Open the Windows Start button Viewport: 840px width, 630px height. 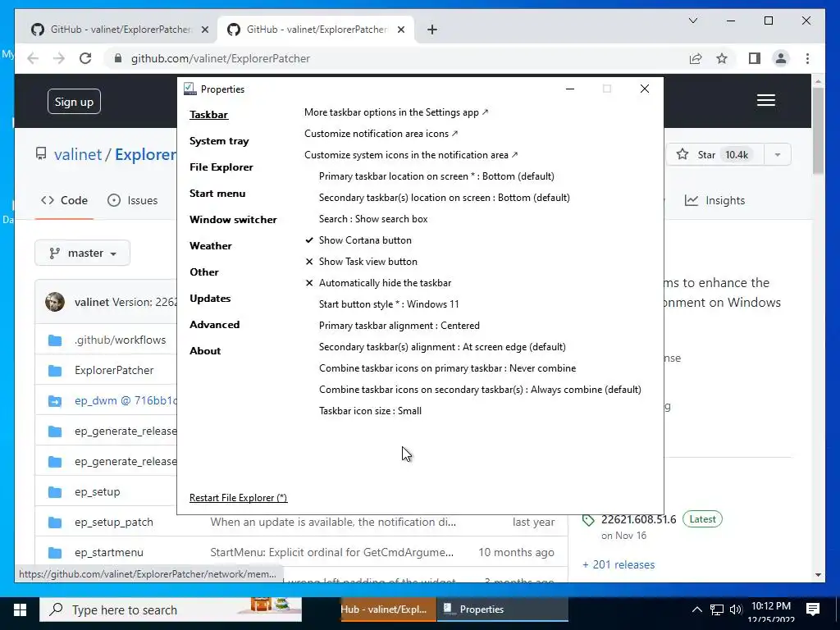click(x=20, y=609)
